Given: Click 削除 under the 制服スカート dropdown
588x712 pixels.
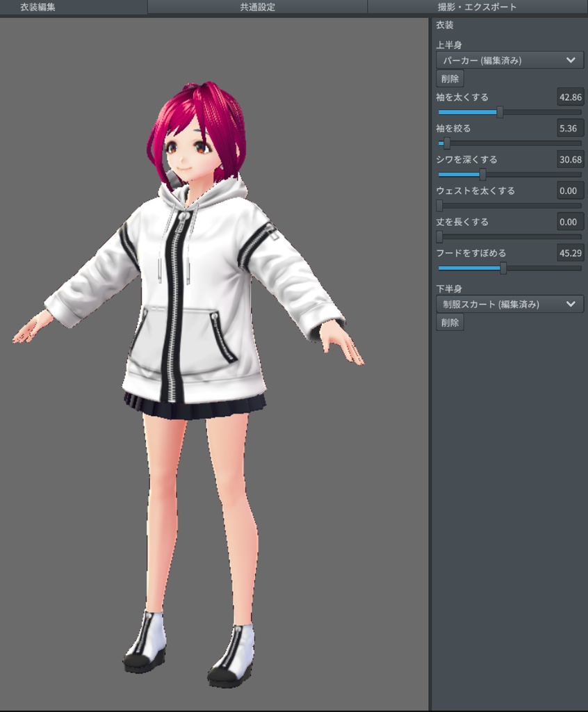Looking at the screenshot, I should (450, 322).
